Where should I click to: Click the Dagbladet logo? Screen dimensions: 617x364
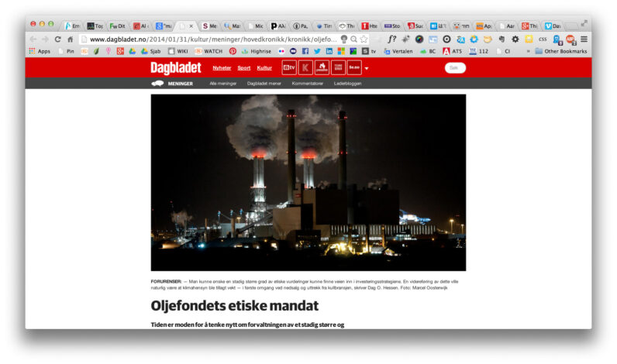(x=176, y=68)
